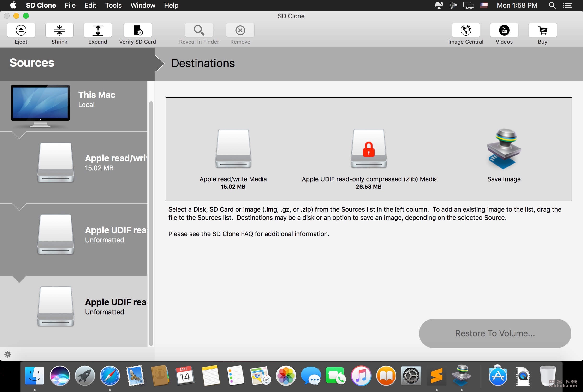Click the Sources list scrollbar
The width and height of the screenshot is (583, 392).
point(151,224)
